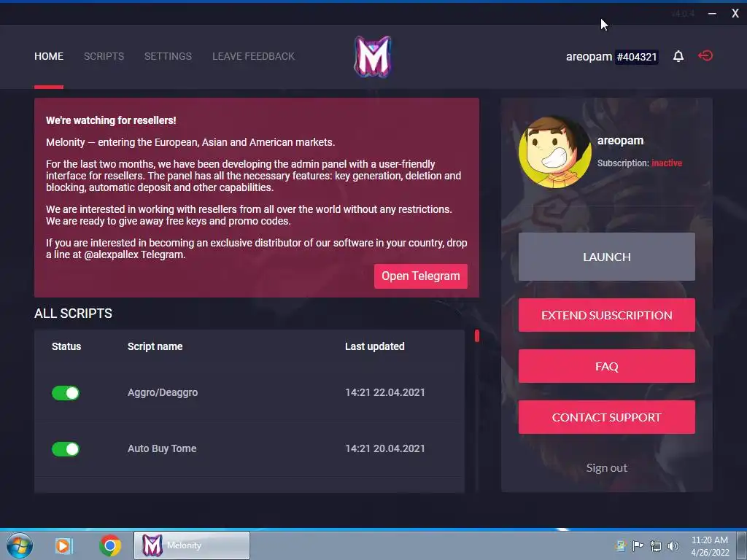Viewport: 747px width, 560px height.
Task: Click the Action Center flag tray icon
Action: click(x=638, y=545)
